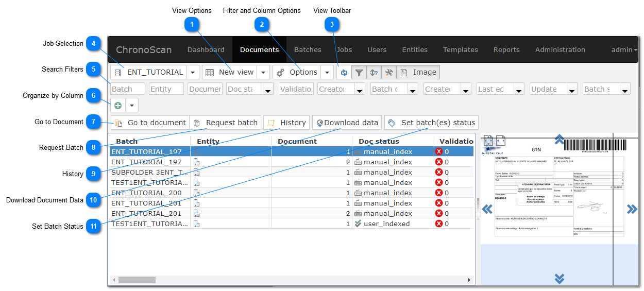Select the ENT_TUTORIAL_200 batch row
This screenshot has width=644, height=291.
click(x=292, y=193)
